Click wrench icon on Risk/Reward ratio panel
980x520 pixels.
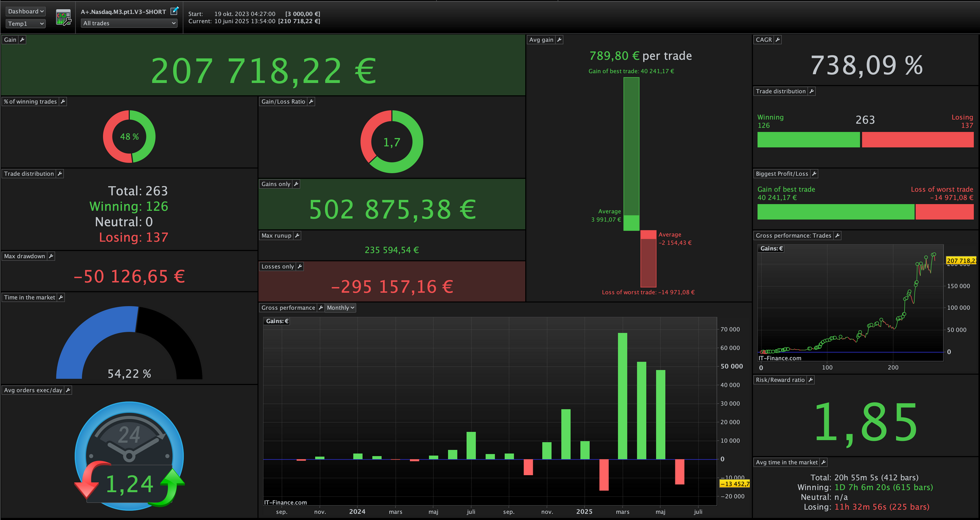(811, 380)
